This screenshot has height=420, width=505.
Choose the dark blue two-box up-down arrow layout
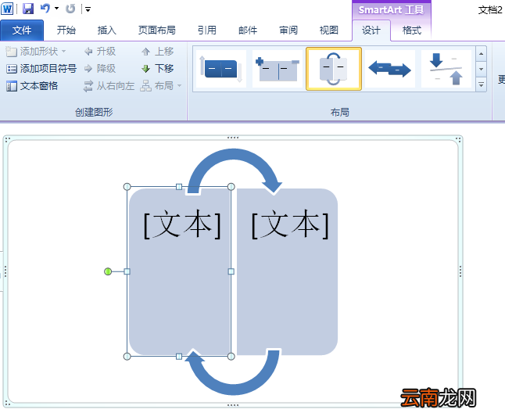(x=221, y=69)
